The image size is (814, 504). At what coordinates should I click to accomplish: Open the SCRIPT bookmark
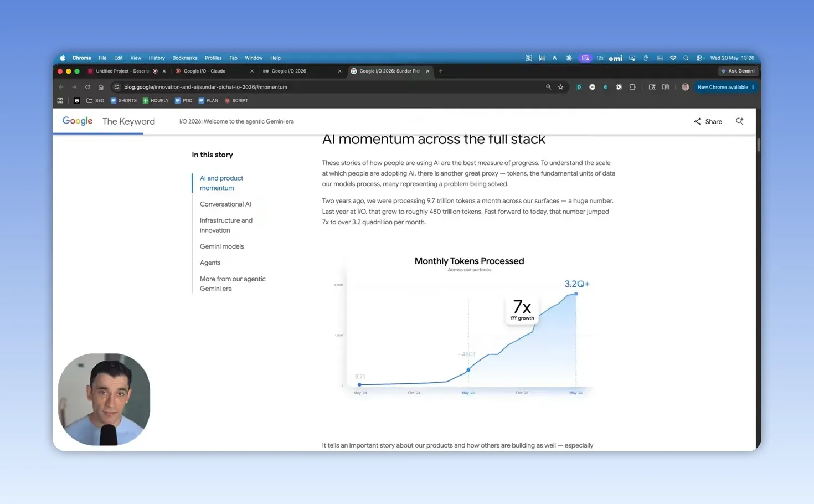pos(236,101)
